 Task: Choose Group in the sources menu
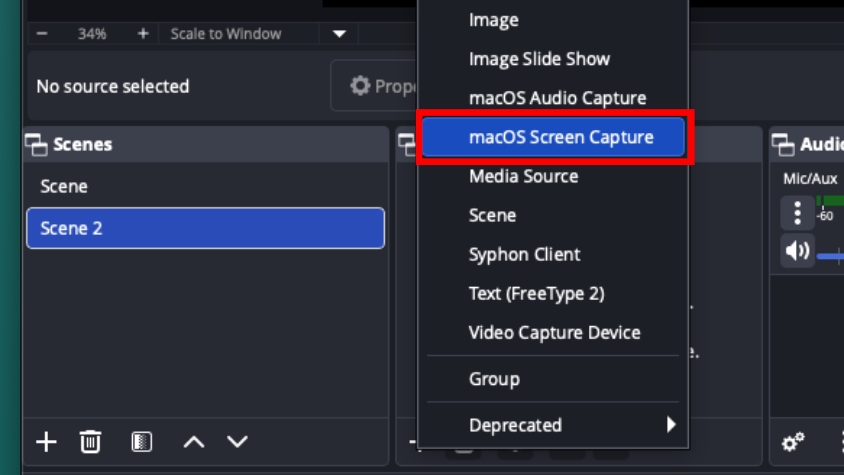494,379
